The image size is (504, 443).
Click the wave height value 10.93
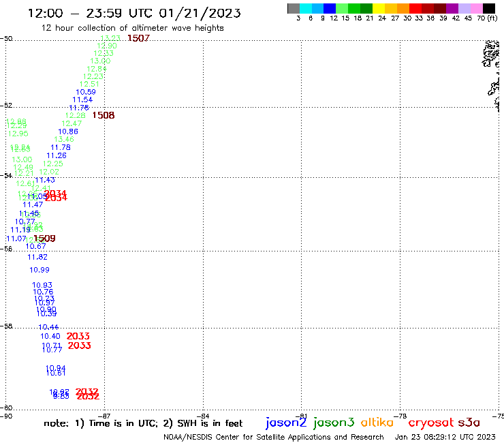(x=42, y=285)
